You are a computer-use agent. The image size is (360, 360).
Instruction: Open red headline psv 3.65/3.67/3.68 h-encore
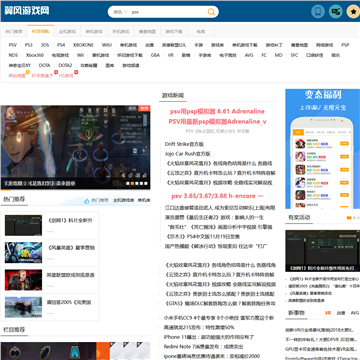coord(217,196)
